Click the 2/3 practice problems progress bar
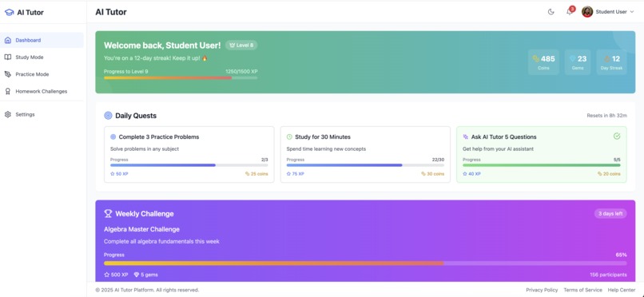Image resolution: width=644 pixels, height=297 pixels. pyautogui.click(x=189, y=165)
